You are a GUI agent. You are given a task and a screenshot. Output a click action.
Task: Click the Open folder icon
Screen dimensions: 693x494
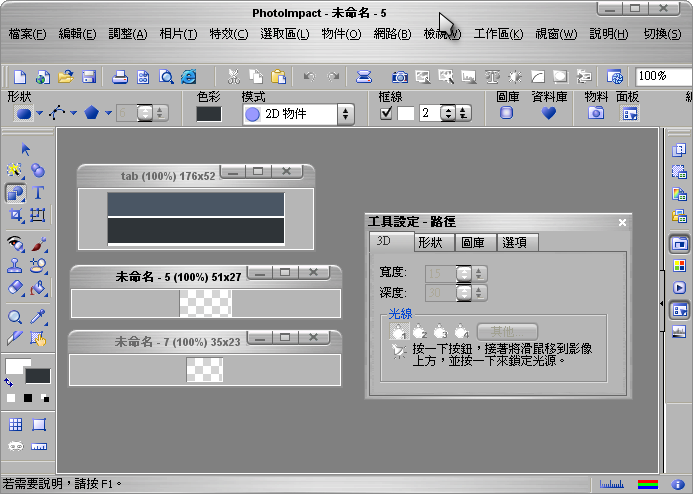tap(65, 77)
